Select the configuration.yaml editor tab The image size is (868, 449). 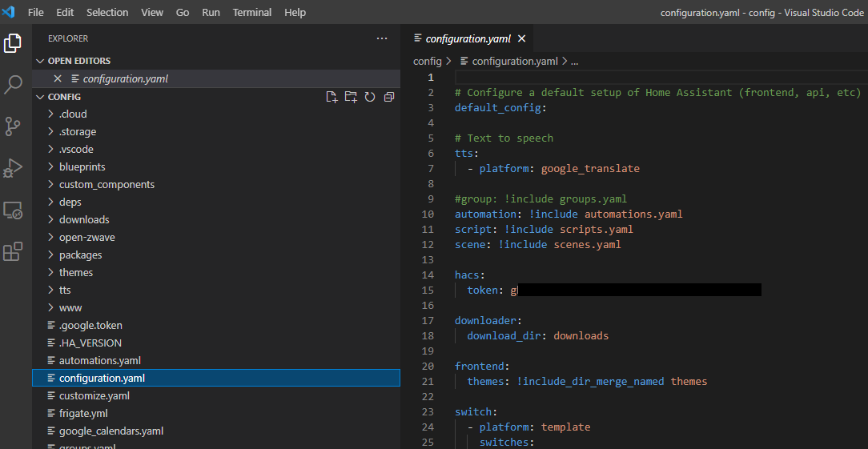coord(468,38)
